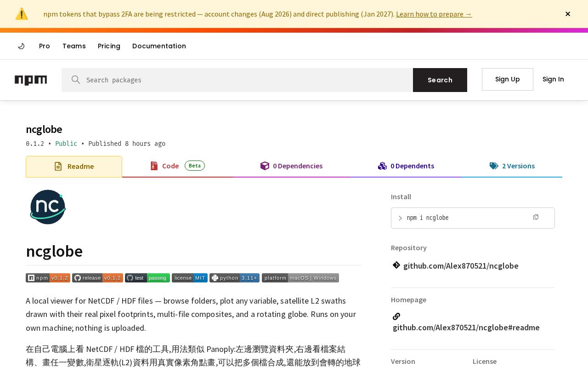Click the warning triangle icon in banner

(22, 14)
